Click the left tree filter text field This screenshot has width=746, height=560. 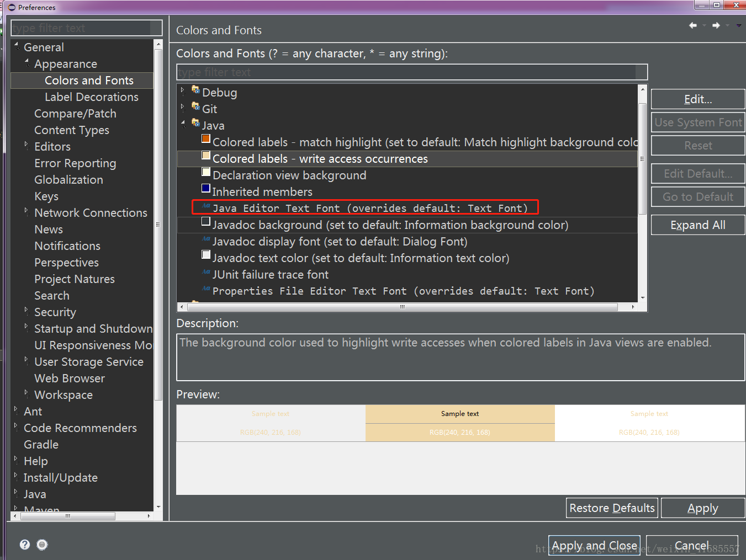pos(87,28)
